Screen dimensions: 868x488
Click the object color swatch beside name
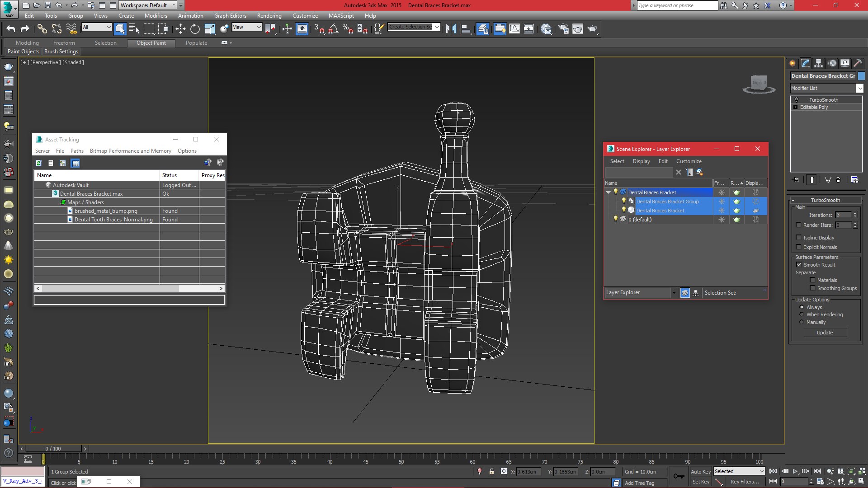[861, 76]
